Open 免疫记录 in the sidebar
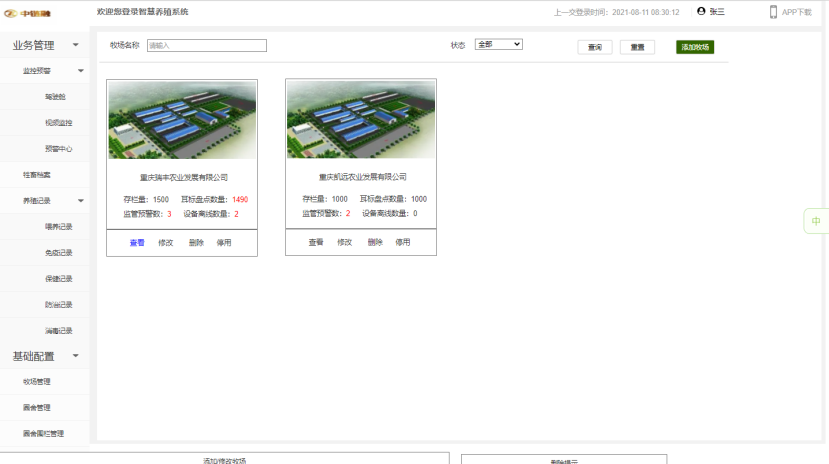 click(59, 253)
